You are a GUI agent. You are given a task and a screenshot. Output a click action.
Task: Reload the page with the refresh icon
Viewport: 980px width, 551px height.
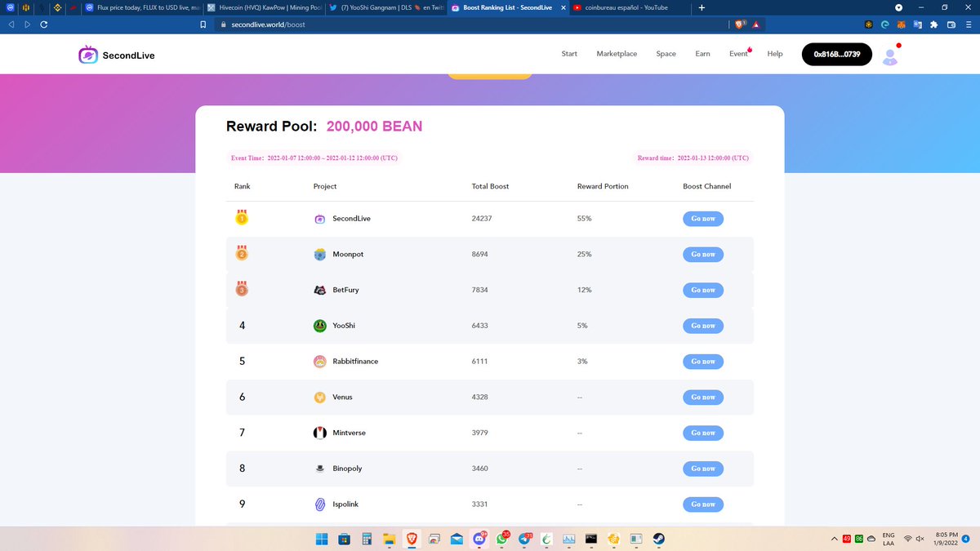(x=43, y=24)
